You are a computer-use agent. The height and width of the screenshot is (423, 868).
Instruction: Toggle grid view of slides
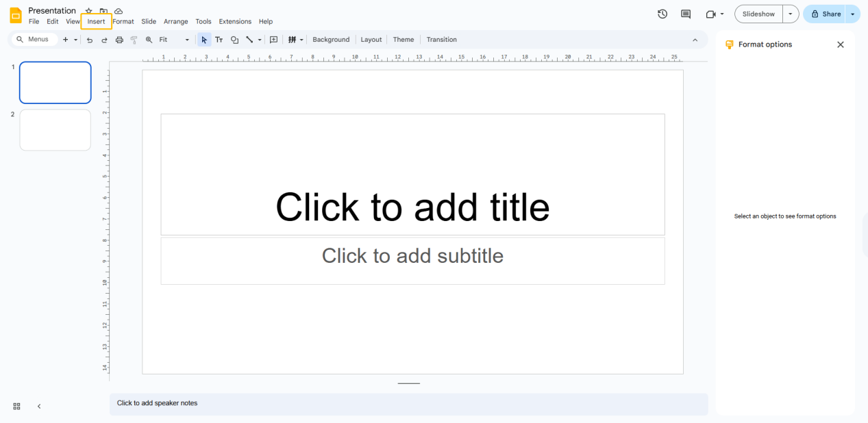pos(16,406)
